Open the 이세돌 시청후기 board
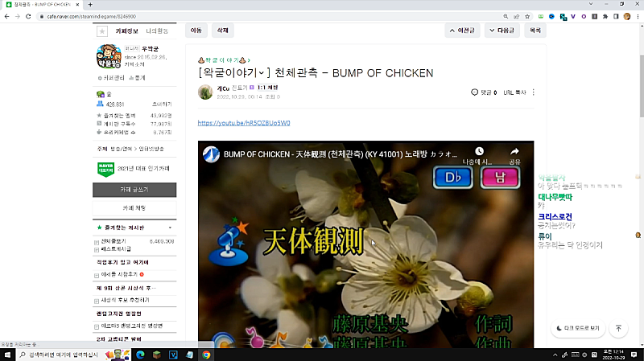 coord(119,274)
